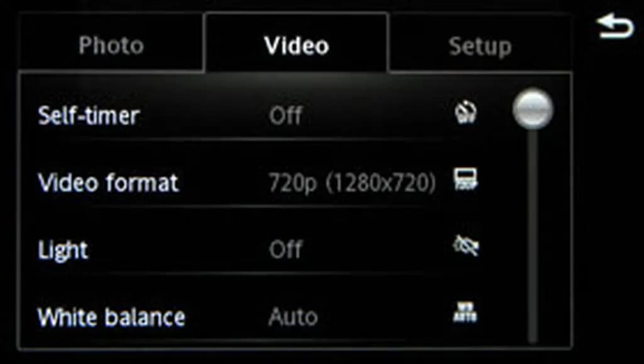Select the Video tab
The image size is (644, 364).
point(297,44)
